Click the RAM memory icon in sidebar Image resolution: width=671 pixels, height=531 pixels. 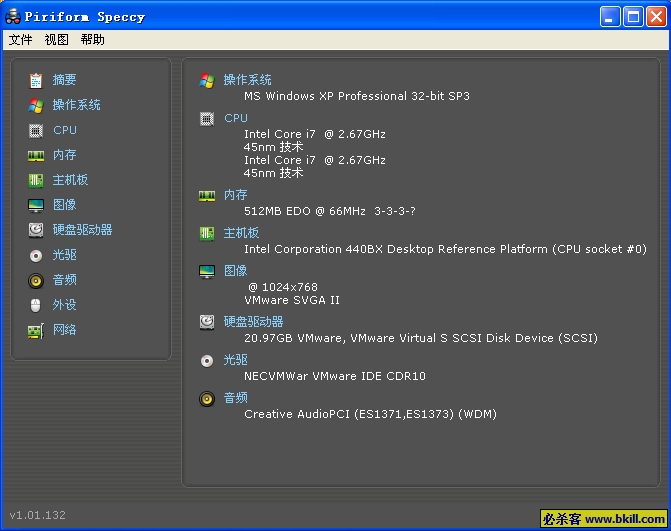pos(36,155)
